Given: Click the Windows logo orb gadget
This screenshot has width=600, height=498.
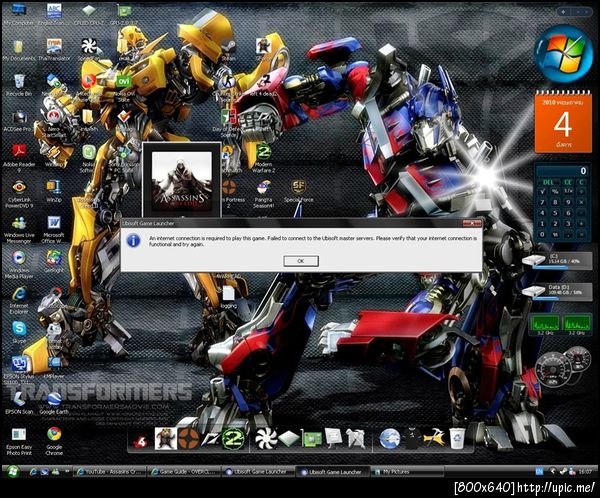Looking at the screenshot, I should 563,54.
